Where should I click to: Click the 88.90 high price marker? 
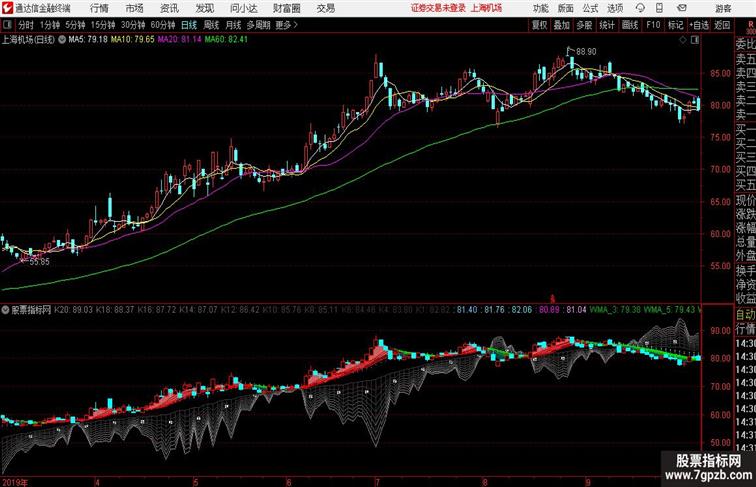586,51
